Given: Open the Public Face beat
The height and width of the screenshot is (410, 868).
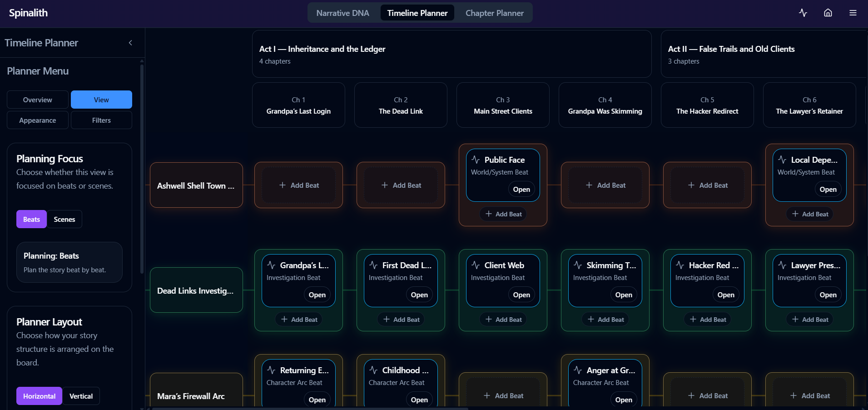Looking at the screenshot, I should pyautogui.click(x=521, y=190).
